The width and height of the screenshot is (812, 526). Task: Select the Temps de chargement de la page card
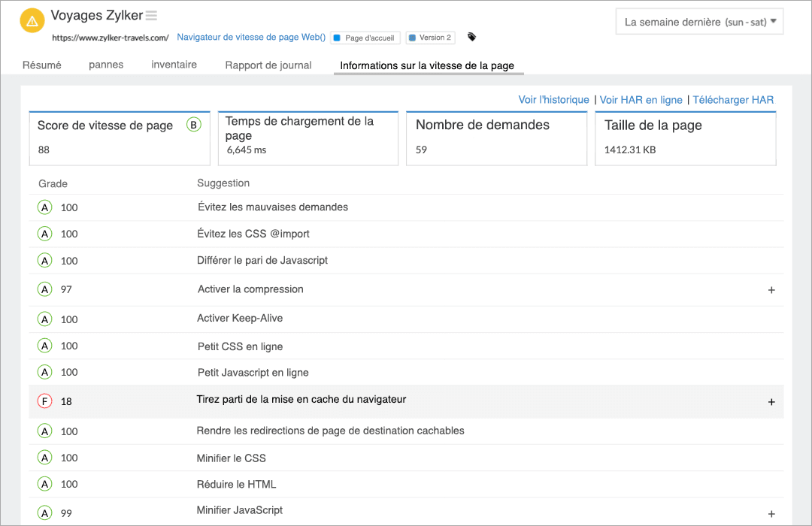point(308,138)
